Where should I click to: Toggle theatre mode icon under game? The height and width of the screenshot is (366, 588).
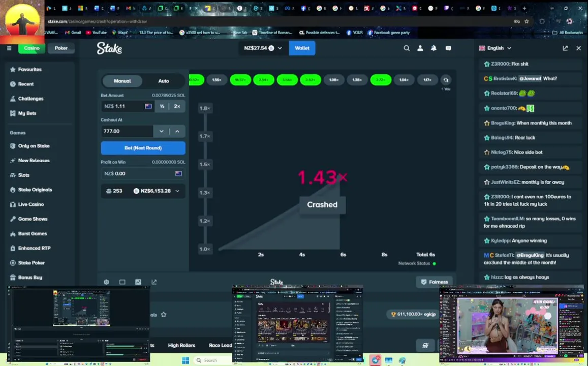coord(122,282)
